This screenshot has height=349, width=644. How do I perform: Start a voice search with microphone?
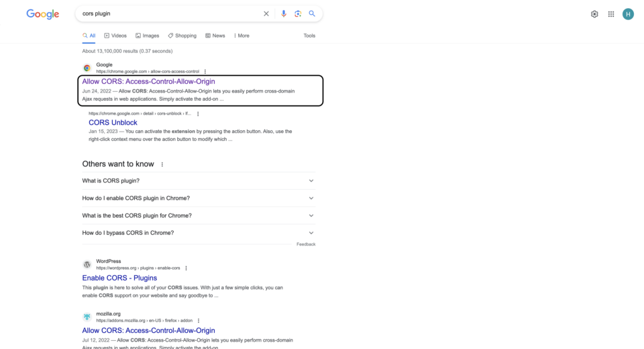click(x=284, y=13)
